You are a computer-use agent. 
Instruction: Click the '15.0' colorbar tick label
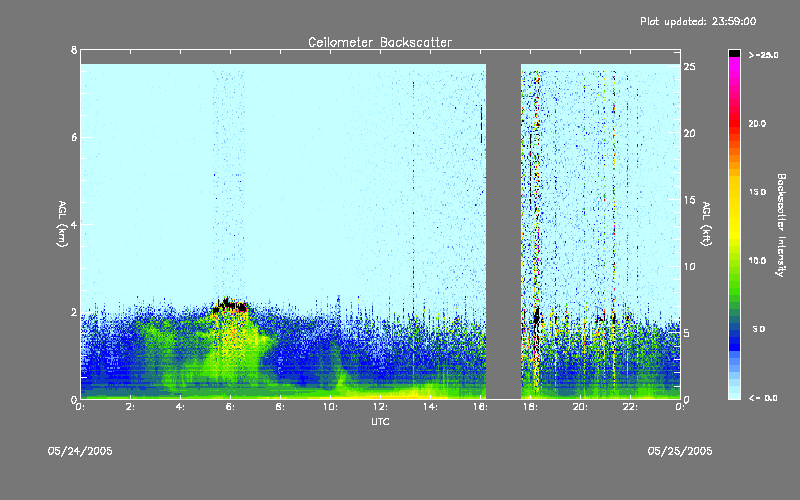757,192
